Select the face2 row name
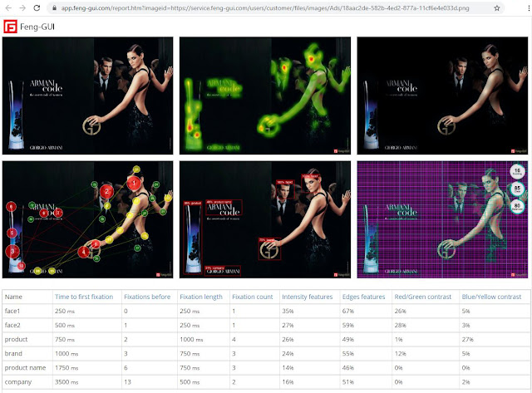This screenshot has height=393, width=532. (x=12, y=325)
